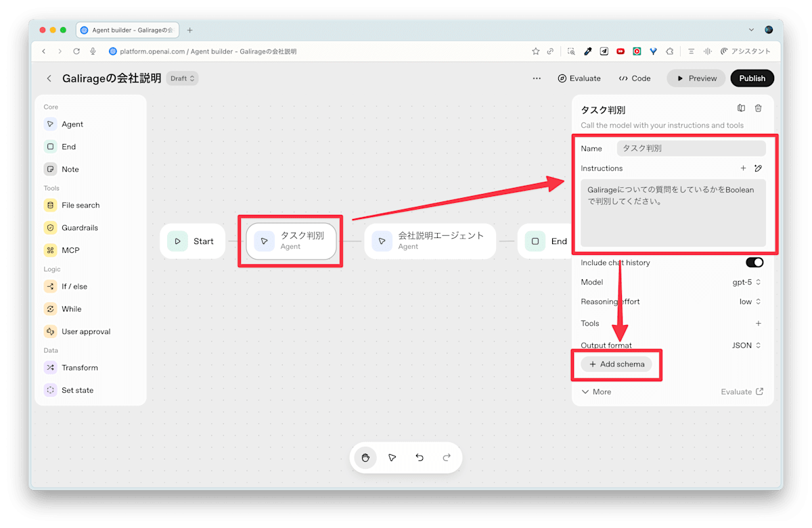Select the Guardrails tool
The width and height of the screenshot is (812, 528).
(71, 228)
